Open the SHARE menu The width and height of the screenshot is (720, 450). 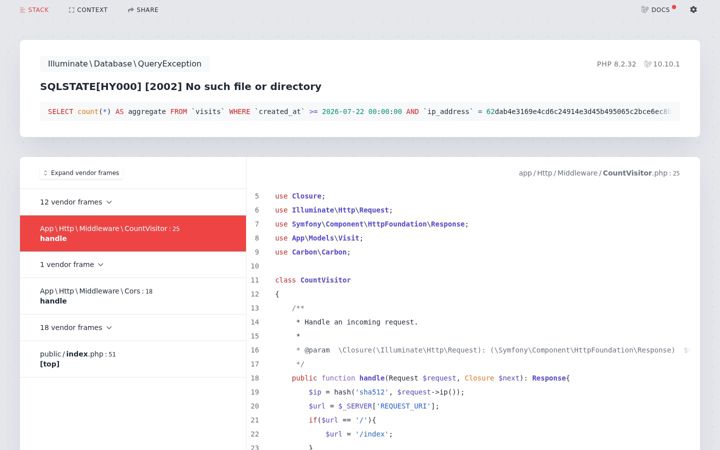click(143, 10)
